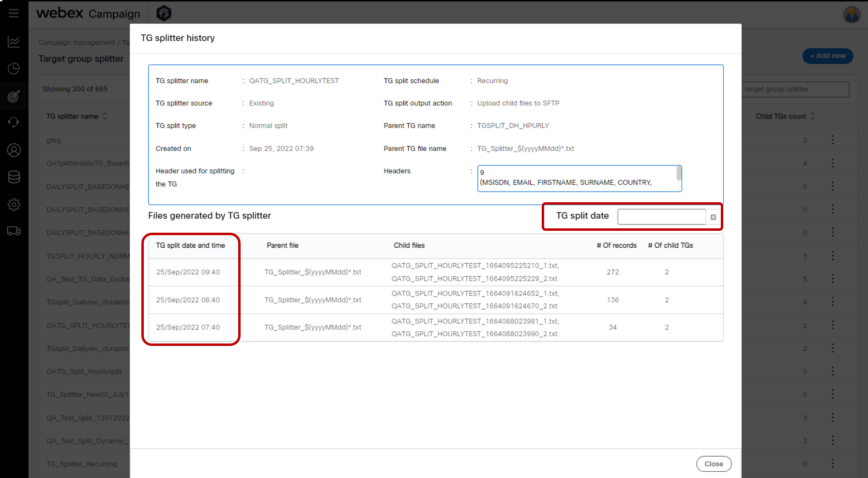Click child file QATG_SPLIT_HOURLYTEST_1664088023981_1.txt
868x478 pixels.
(x=475, y=321)
